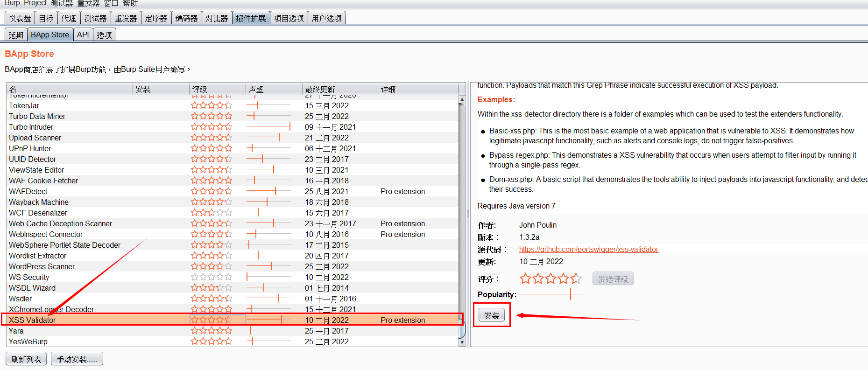Select the WebInspect Connector row

click(233, 234)
